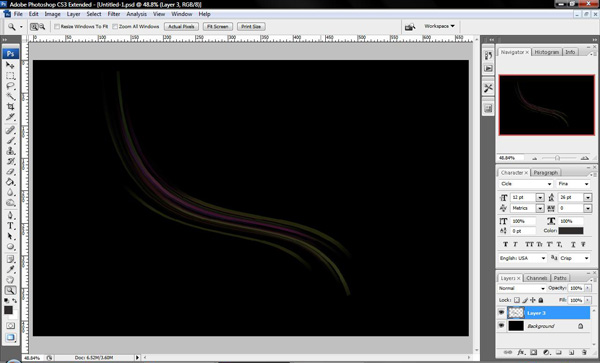Select the Hand tool
600x363 pixels.
pyautogui.click(x=10, y=280)
